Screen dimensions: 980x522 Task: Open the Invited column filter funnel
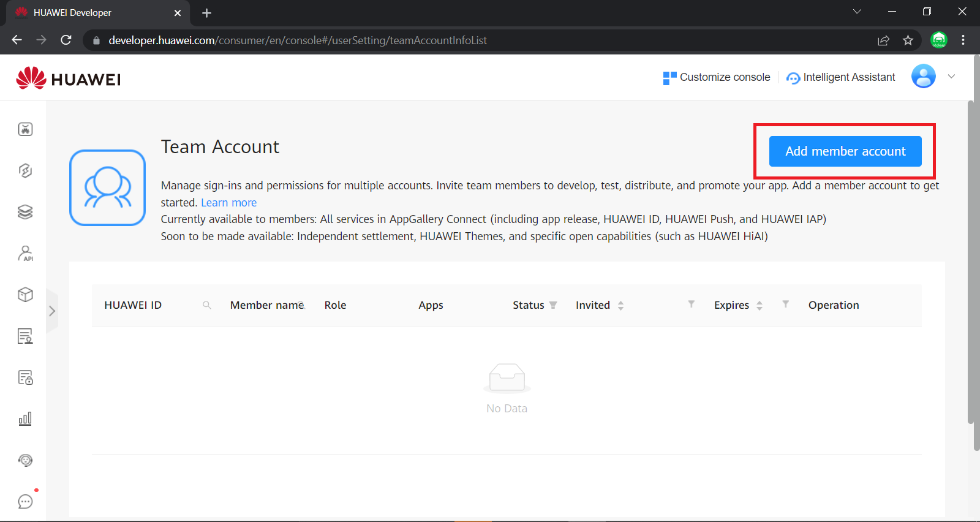(692, 304)
